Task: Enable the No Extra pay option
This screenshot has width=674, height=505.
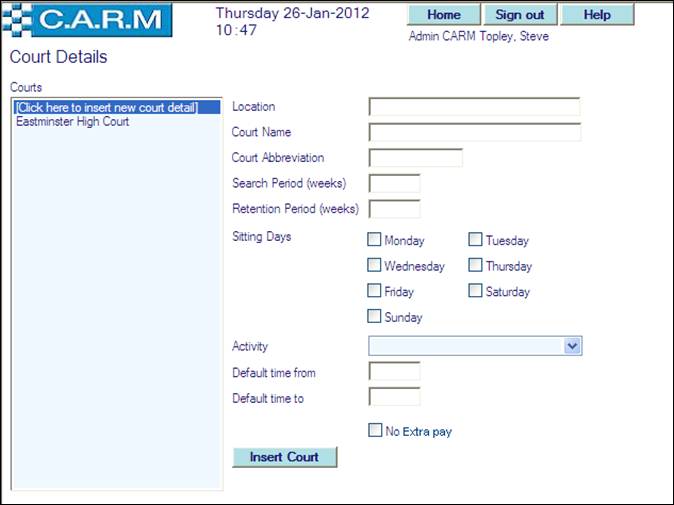Action: [374, 431]
